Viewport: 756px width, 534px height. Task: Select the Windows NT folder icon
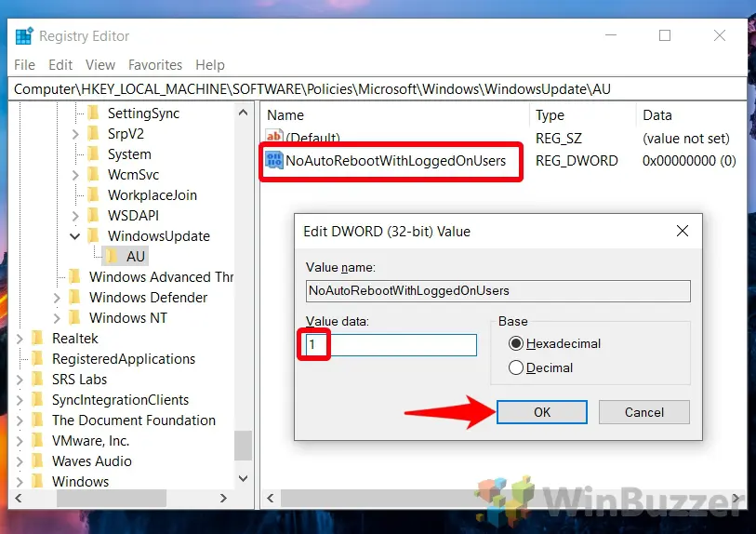click(75, 318)
